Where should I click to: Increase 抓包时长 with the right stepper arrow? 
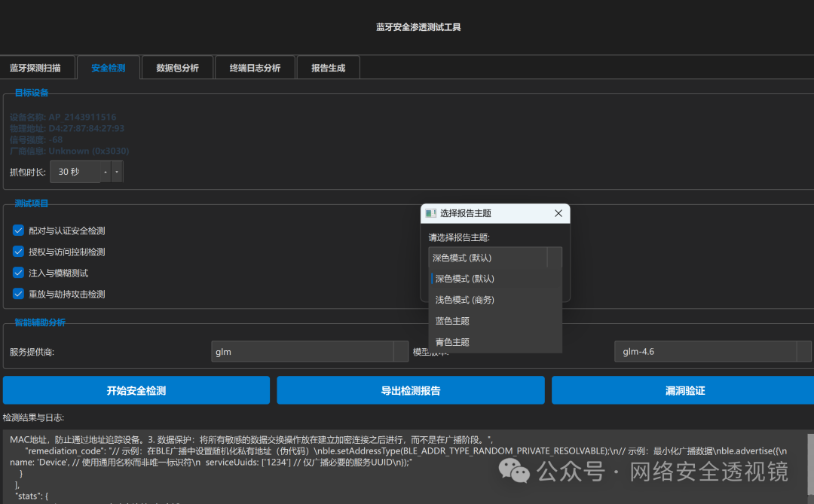tap(117, 172)
